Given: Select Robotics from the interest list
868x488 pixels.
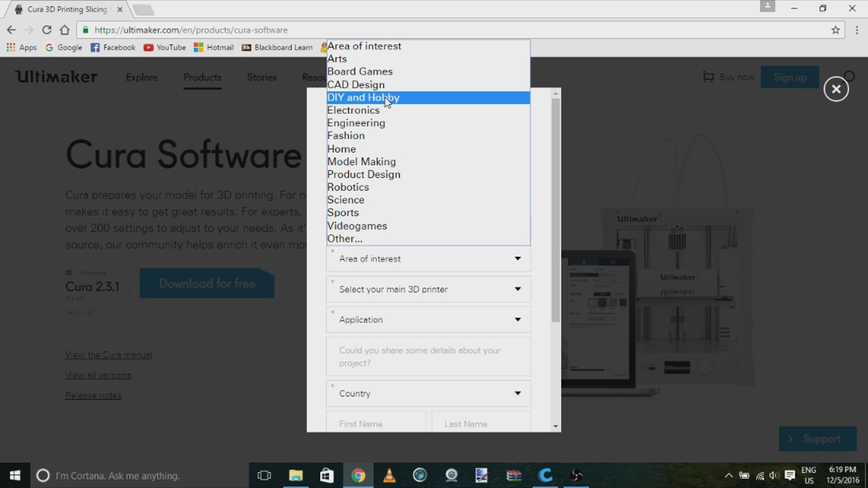Looking at the screenshot, I should 348,187.
